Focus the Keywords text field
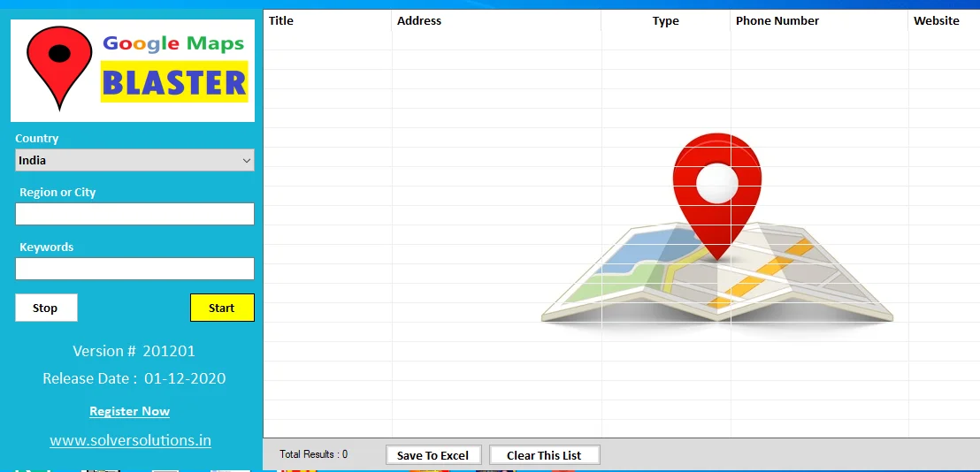The image size is (980, 472). click(134, 269)
